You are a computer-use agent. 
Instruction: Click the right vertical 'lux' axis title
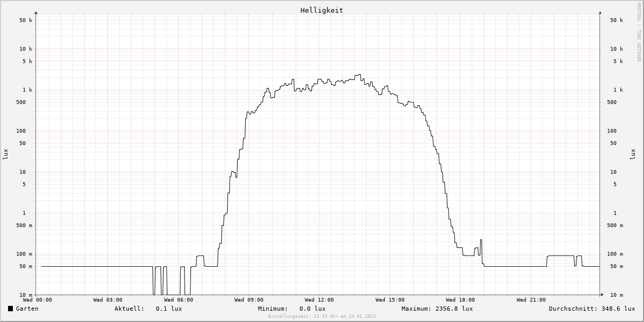coord(632,154)
